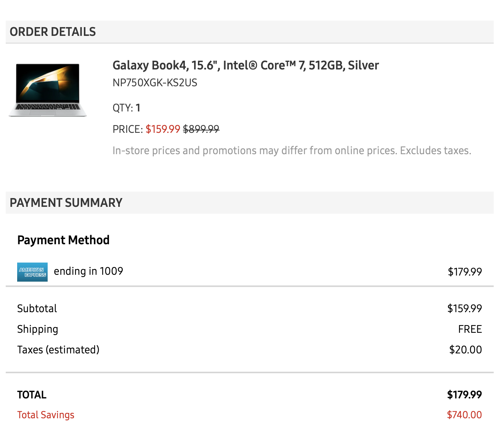
Task: Click the Shipping label
Action: (38, 329)
